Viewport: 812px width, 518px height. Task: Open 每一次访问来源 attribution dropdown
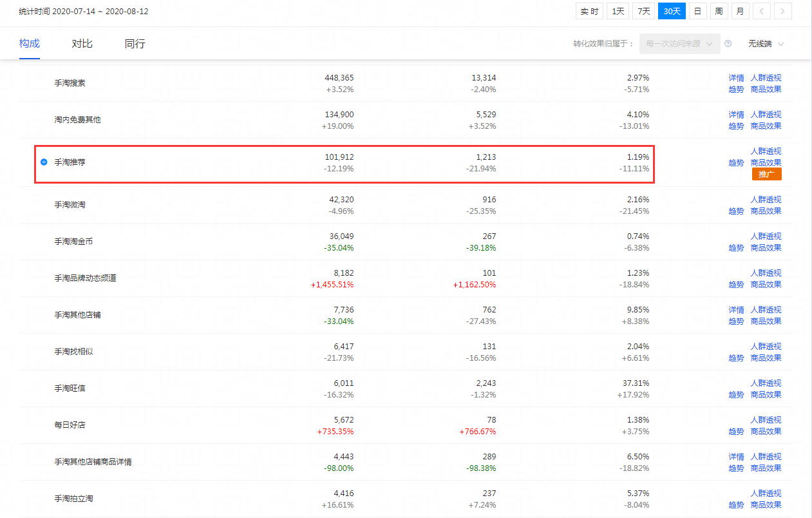coord(680,44)
